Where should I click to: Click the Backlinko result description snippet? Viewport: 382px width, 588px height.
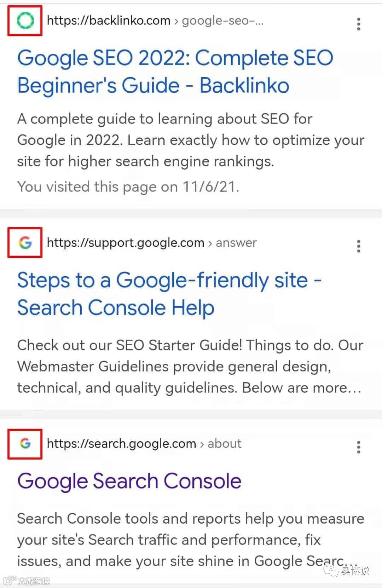coord(191,140)
